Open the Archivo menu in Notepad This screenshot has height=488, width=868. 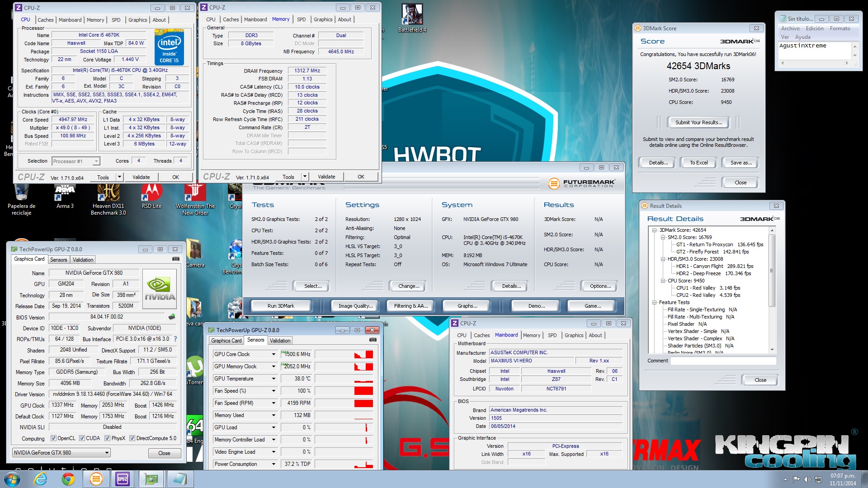790,28
